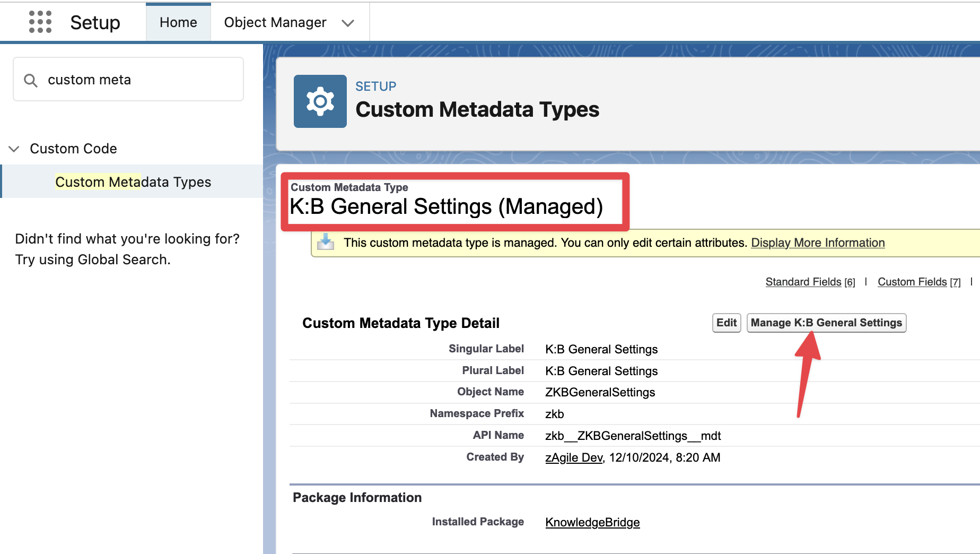Open the zAgile Dev user link
The height and width of the screenshot is (554, 980).
tap(574, 457)
